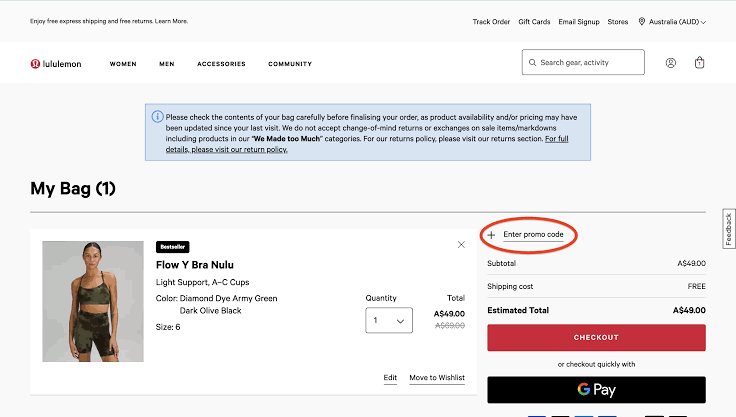Open the Quantity dropdown
Screen dimensions: 736x417
[x=389, y=320]
